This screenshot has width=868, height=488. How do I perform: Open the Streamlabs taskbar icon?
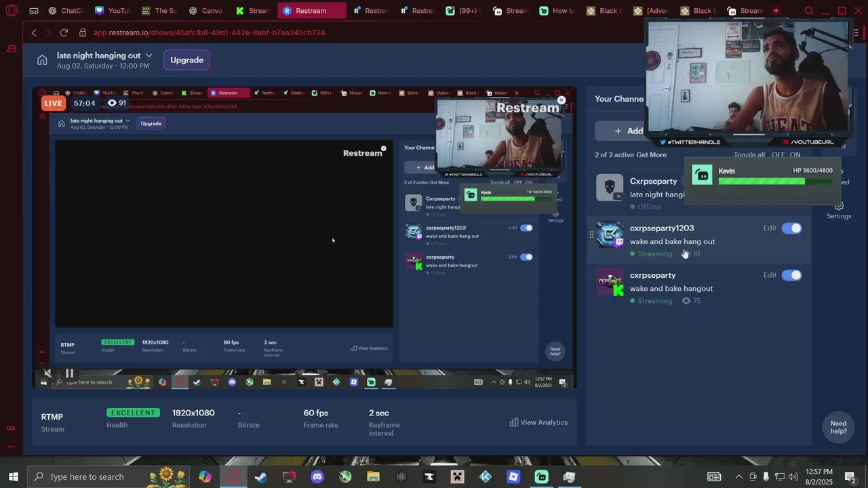click(x=541, y=476)
